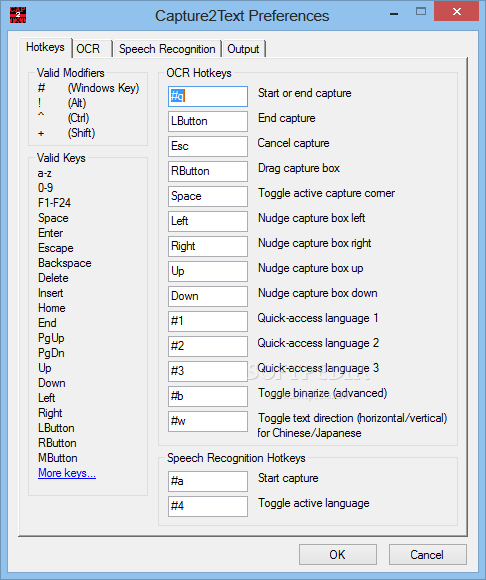Select the Toggle text direction hotkey field
This screenshot has height=580, width=486.
click(x=208, y=421)
